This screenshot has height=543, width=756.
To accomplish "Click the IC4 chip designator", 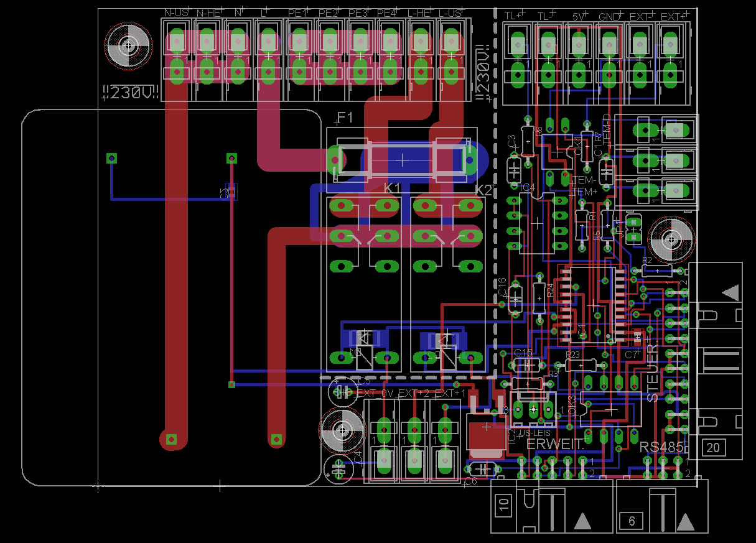I will [x=528, y=187].
